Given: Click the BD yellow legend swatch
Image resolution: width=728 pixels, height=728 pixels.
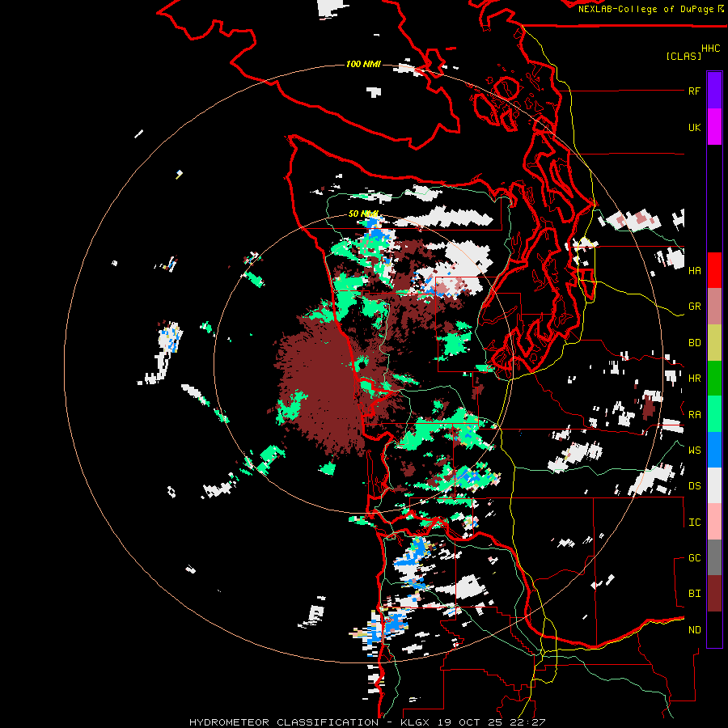Looking at the screenshot, I should (x=714, y=342).
